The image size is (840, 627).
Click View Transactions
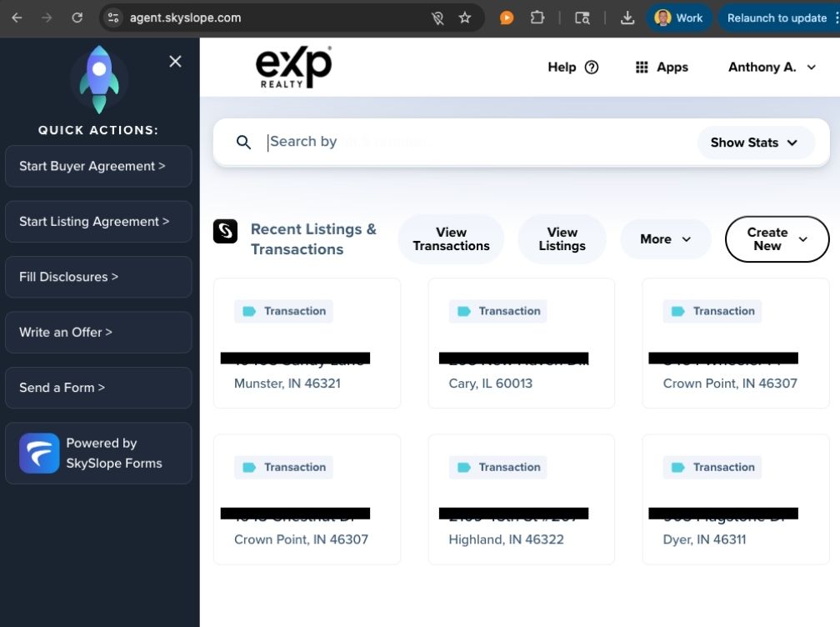click(451, 239)
